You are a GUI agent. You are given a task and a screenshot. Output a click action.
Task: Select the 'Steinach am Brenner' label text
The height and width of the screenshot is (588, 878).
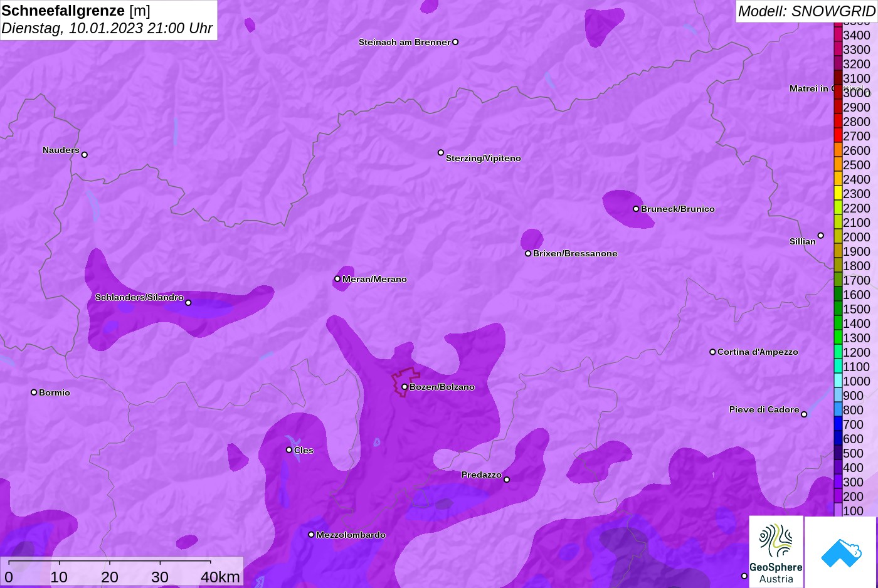(x=405, y=42)
